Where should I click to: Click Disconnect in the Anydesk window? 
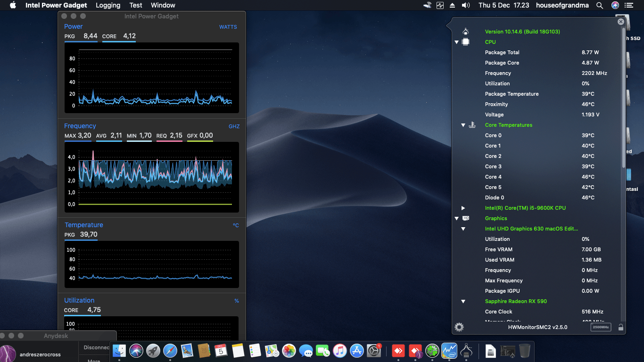[x=97, y=347]
